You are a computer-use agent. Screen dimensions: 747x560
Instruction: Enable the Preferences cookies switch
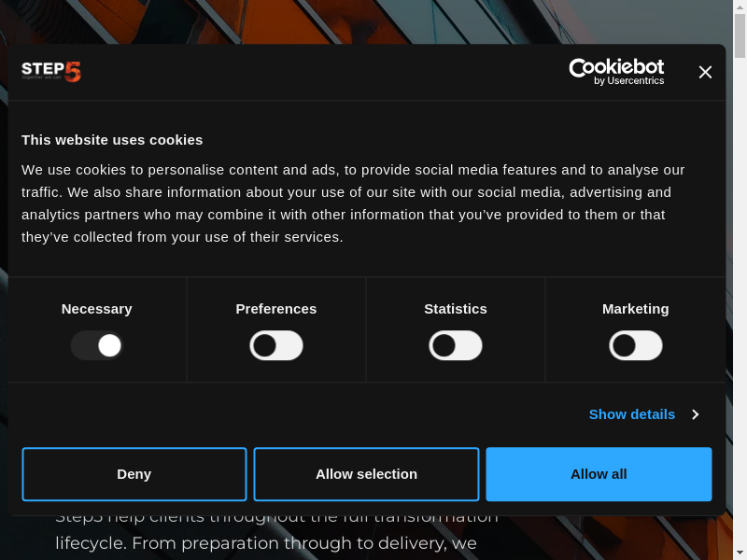276,345
